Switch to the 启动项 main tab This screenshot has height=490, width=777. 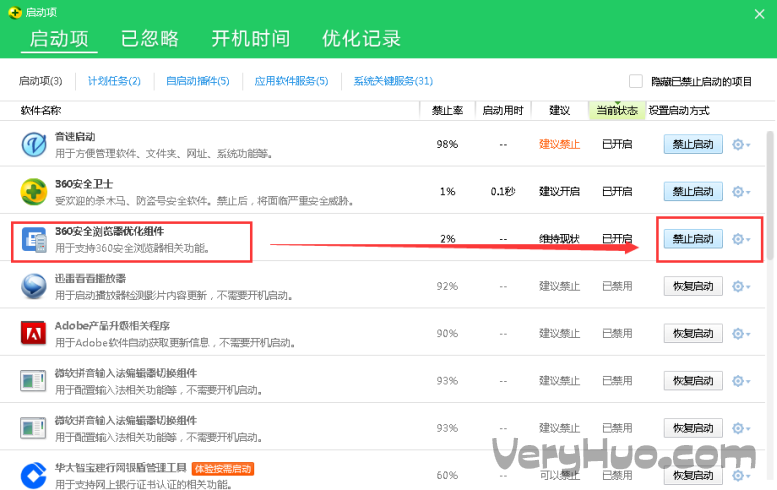click(x=59, y=39)
